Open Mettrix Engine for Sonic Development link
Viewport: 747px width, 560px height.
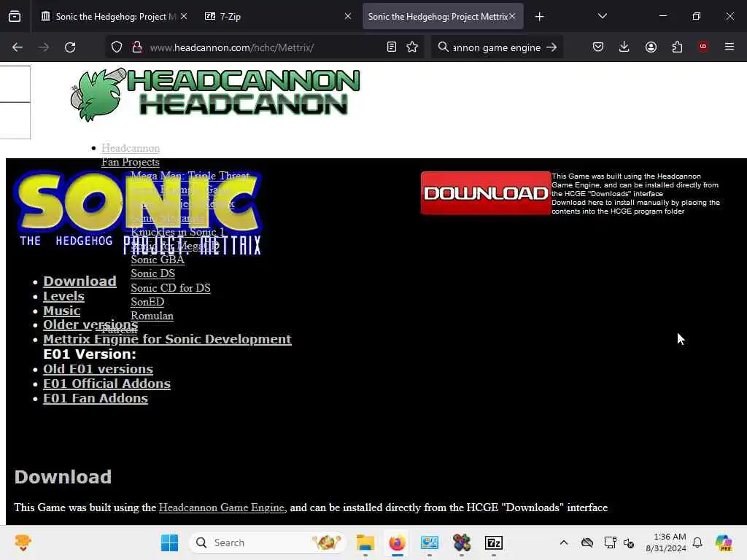tap(167, 339)
